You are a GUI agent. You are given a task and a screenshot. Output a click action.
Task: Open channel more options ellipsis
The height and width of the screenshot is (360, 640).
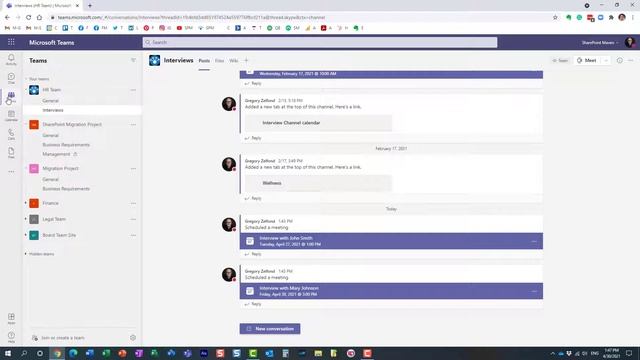pos(631,60)
